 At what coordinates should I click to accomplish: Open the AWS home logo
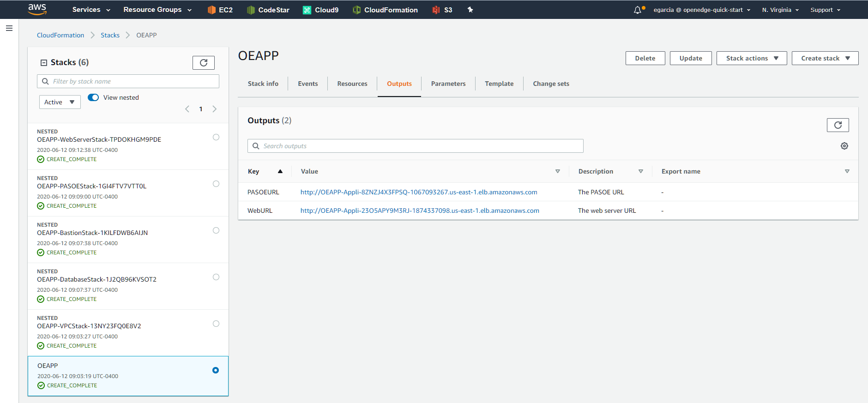(37, 9)
